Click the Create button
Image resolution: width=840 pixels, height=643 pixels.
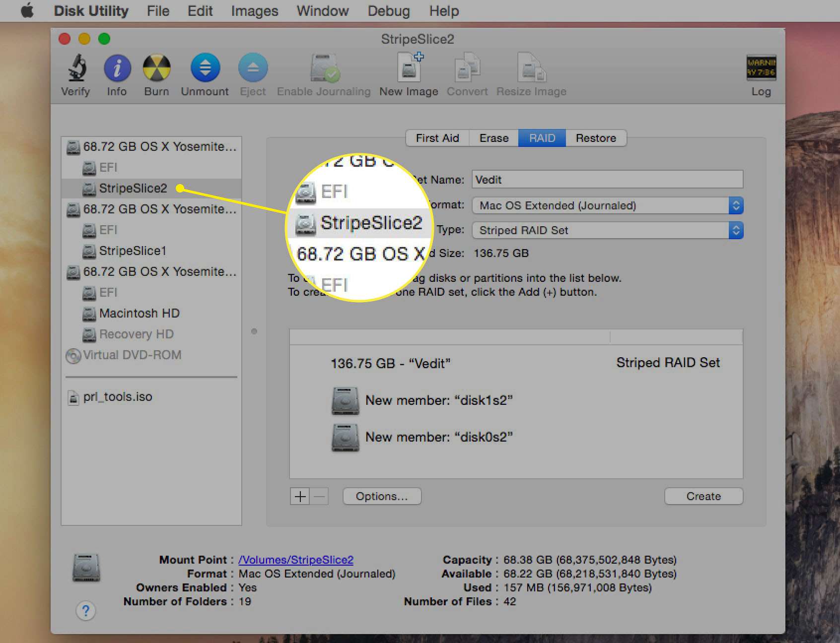tap(703, 496)
